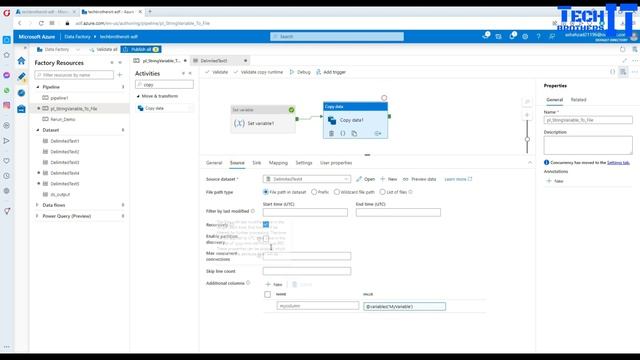Collapse the Dataset tree section
Viewport: 640px width, 360px height.
coord(38,130)
